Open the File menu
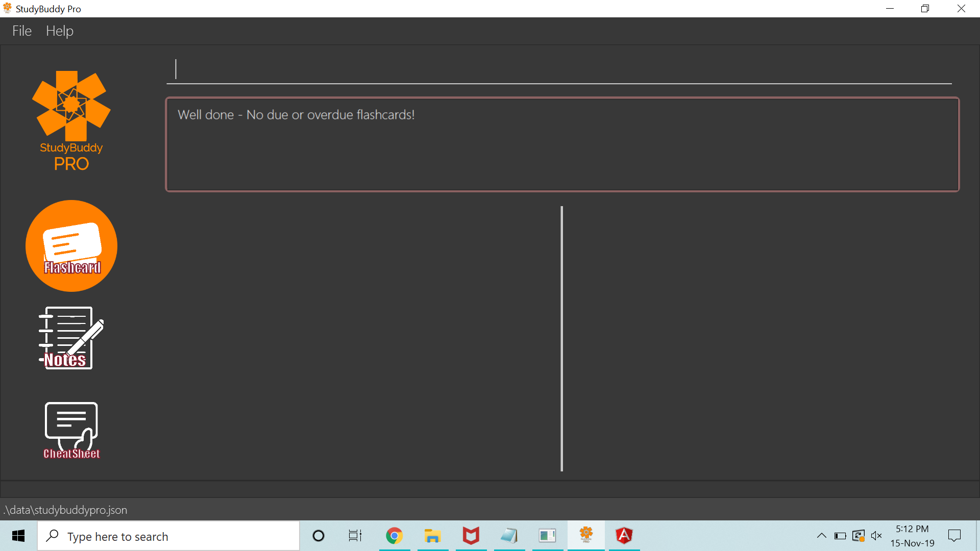The height and width of the screenshot is (551, 980). pyautogui.click(x=22, y=31)
